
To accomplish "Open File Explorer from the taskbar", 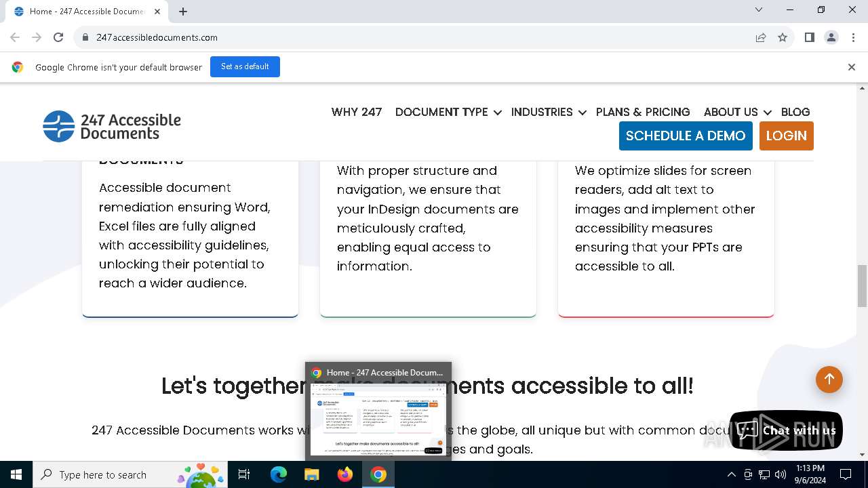I will [x=312, y=474].
